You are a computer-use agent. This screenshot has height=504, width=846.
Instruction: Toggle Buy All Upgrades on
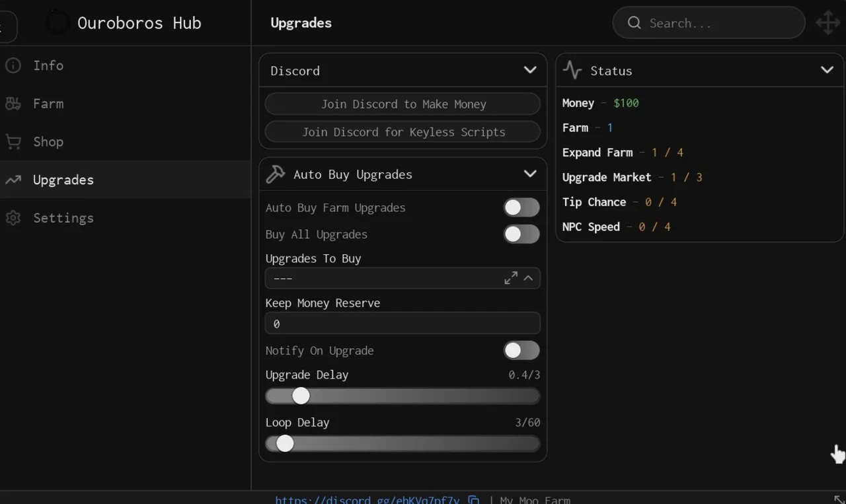point(521,234)
